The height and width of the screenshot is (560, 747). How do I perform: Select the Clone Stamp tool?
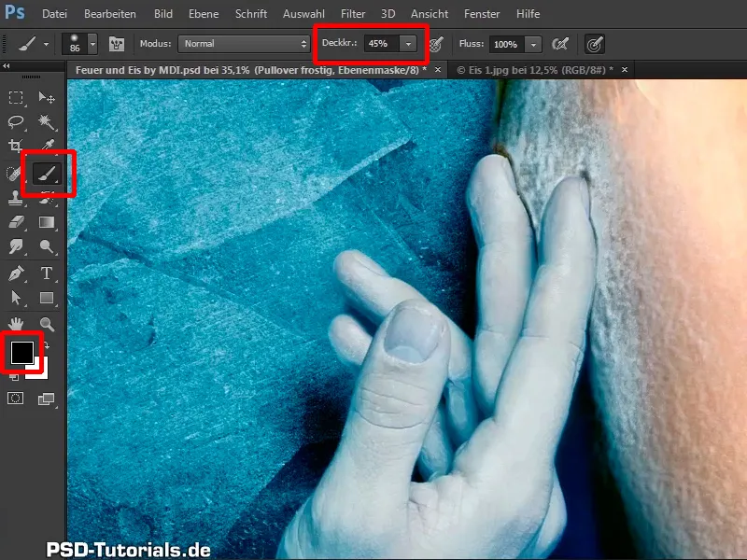coord(16,198)
